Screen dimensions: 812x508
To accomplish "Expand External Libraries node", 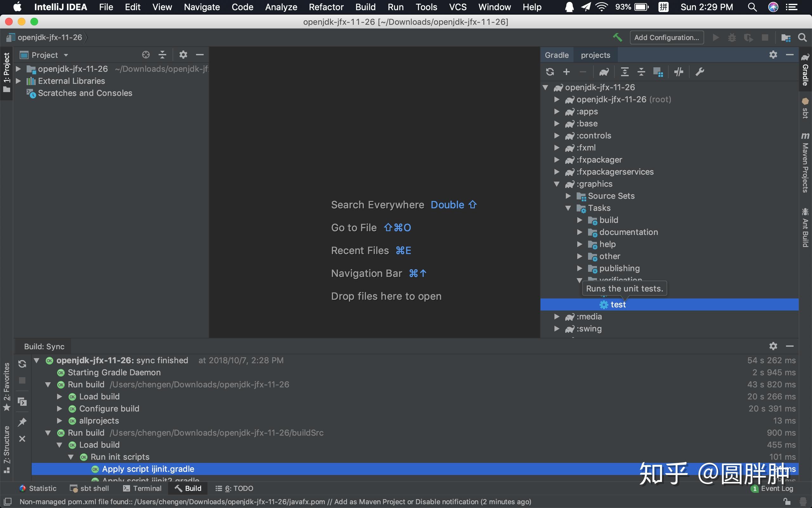I will 18,81.
